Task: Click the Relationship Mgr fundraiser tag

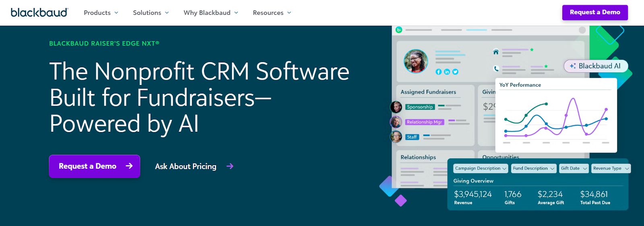Action: pyautogui.click(x=425, y=122)
